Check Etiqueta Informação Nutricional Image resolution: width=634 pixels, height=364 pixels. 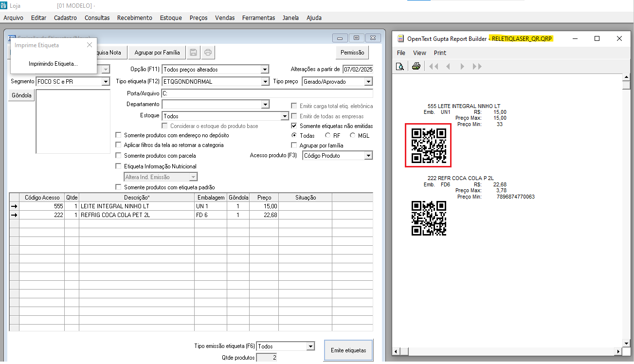[x=118, y=166]
